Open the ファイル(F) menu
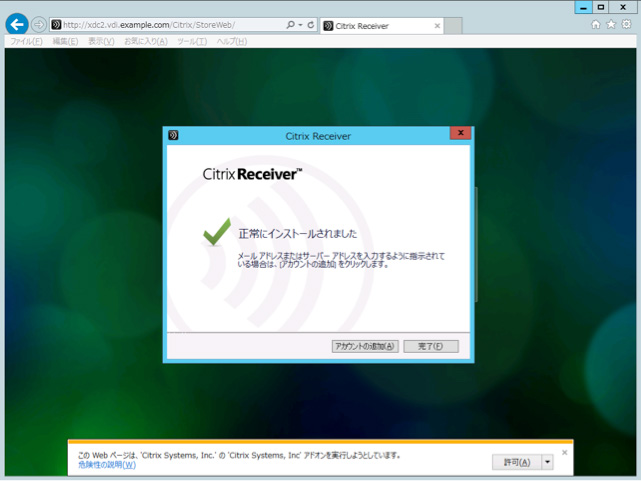 (26, 41)
